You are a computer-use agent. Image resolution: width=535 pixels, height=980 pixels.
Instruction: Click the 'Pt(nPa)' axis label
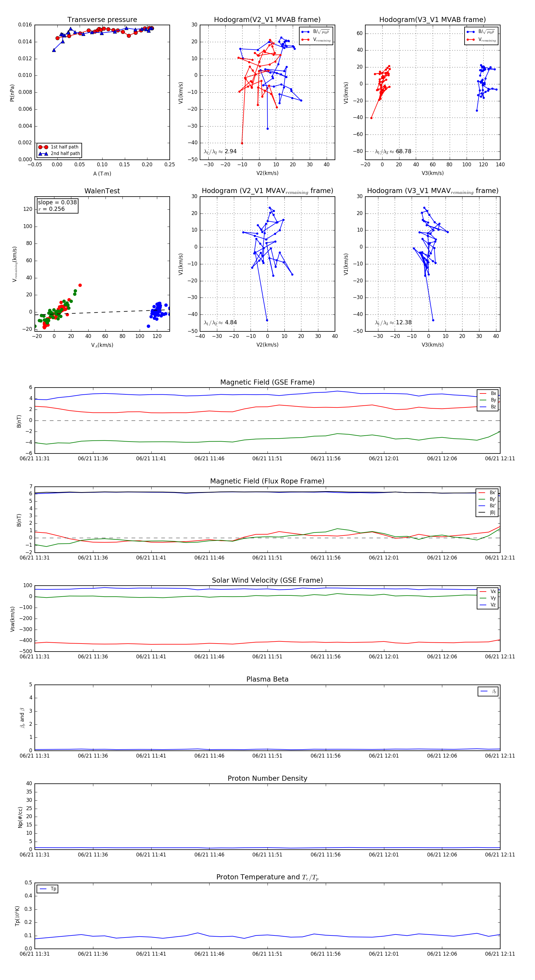point(12,92)
